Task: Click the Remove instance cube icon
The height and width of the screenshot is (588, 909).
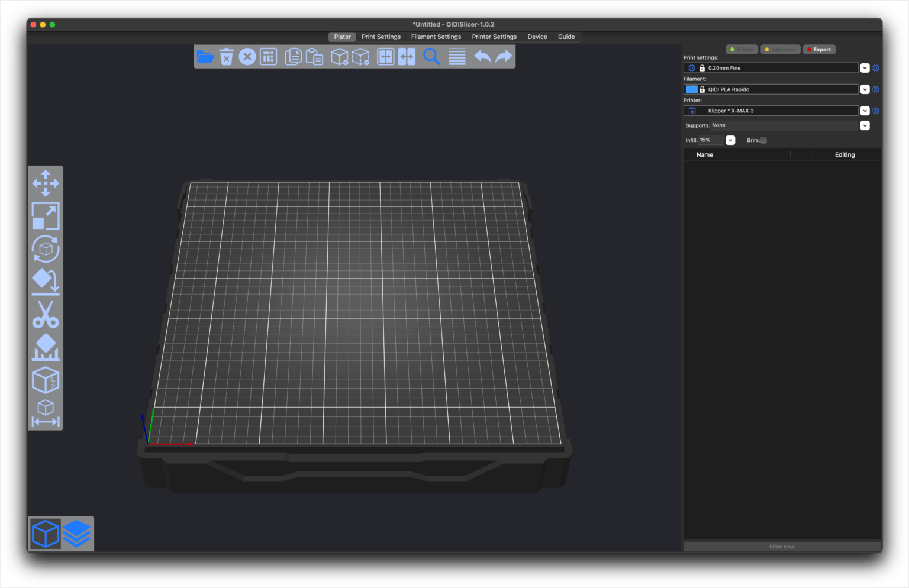Action: pyautogui.click(x=362, y=56)
